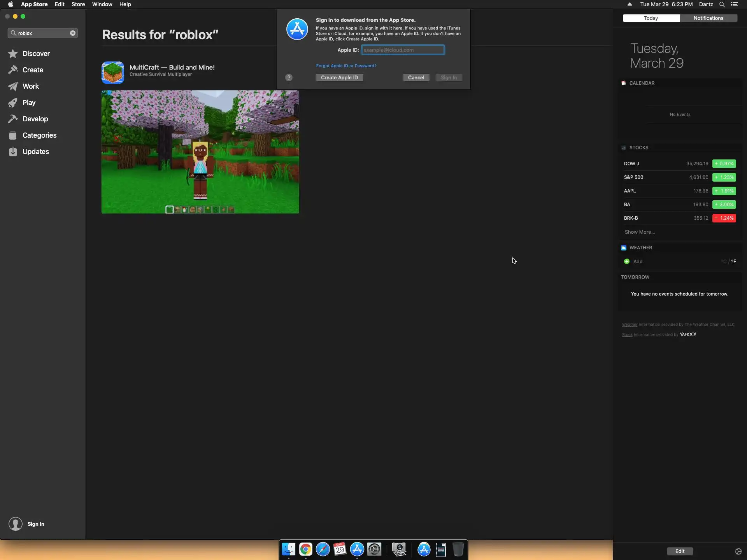Open the MultiCraft gameplay screenshot
747x560 pixels.
(200, 152)
